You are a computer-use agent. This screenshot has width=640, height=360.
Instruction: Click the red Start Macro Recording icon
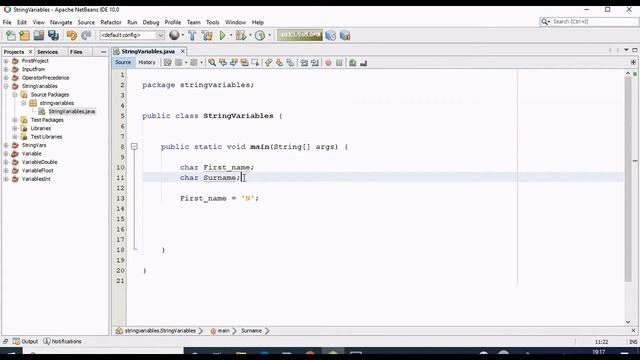tap(328, 62)
